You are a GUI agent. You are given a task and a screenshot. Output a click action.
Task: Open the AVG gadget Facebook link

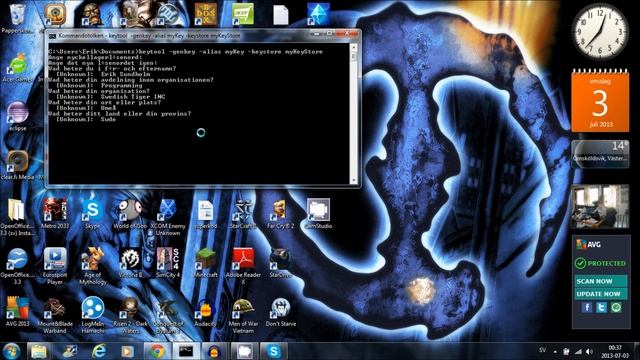(x=587, y=307)
